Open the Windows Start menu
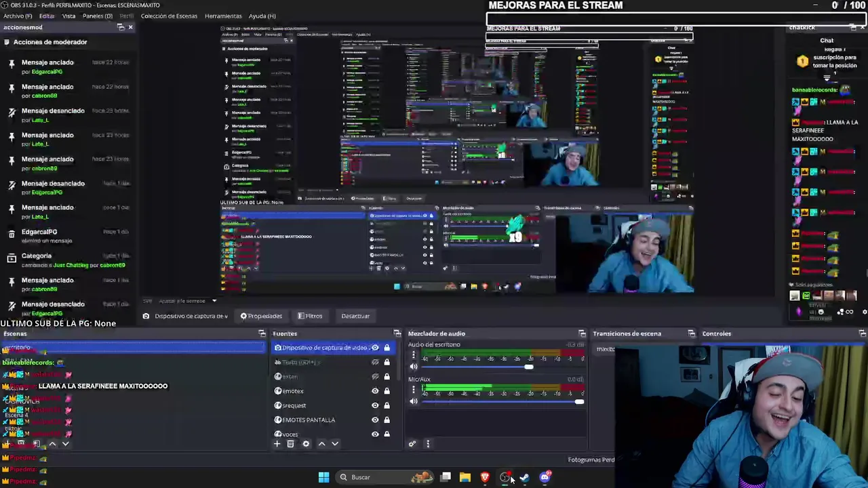 [x=323, y=477]
